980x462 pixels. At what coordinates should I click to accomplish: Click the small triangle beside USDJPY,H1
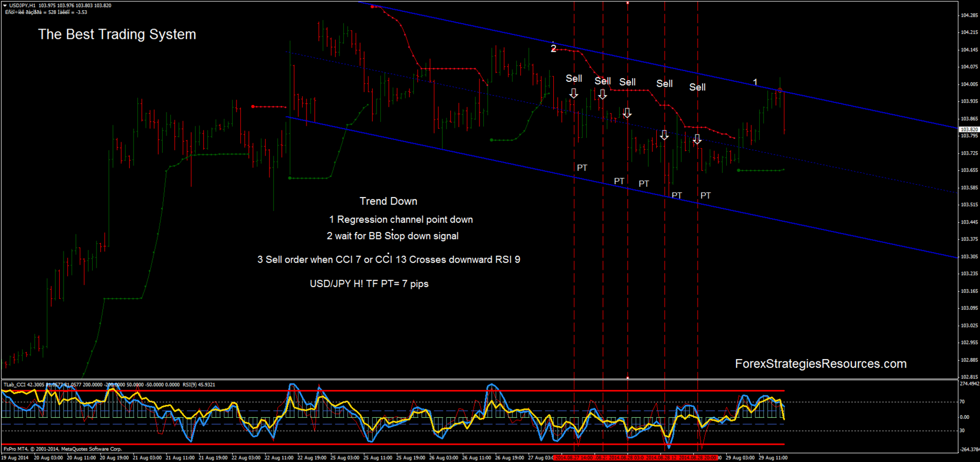click(5, 5)
